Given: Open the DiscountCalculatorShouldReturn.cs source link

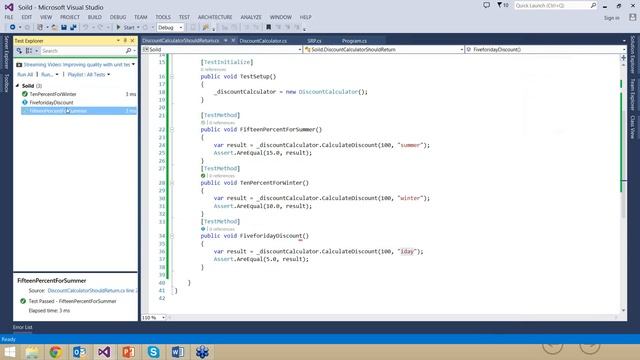Looking at the screenshot, I should click(x=92, y=291).
